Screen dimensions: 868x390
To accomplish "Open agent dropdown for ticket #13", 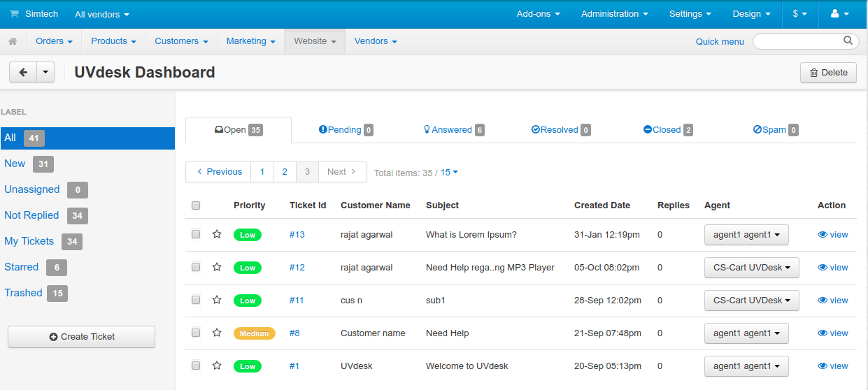I will click(x=746, y=235).
